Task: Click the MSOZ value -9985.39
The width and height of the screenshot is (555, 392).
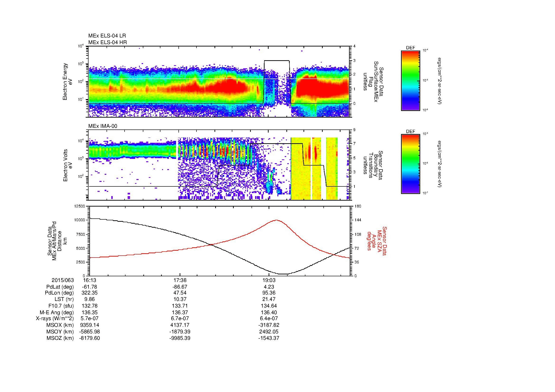Action: [180, 338]
